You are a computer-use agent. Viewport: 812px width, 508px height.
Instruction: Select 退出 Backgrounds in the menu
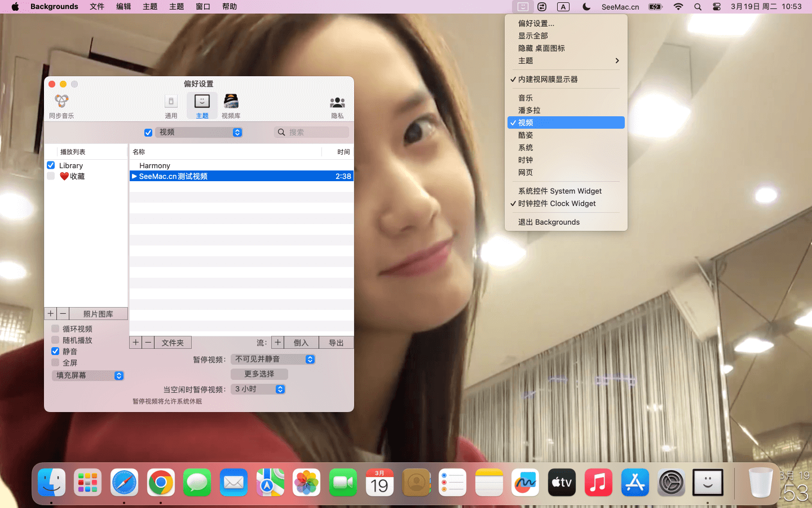(x=549, y=222)
